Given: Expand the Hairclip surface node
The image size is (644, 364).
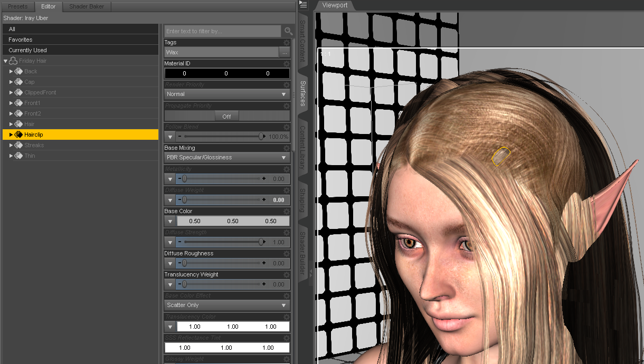Looking at the screenshot, I should point(11,135).
